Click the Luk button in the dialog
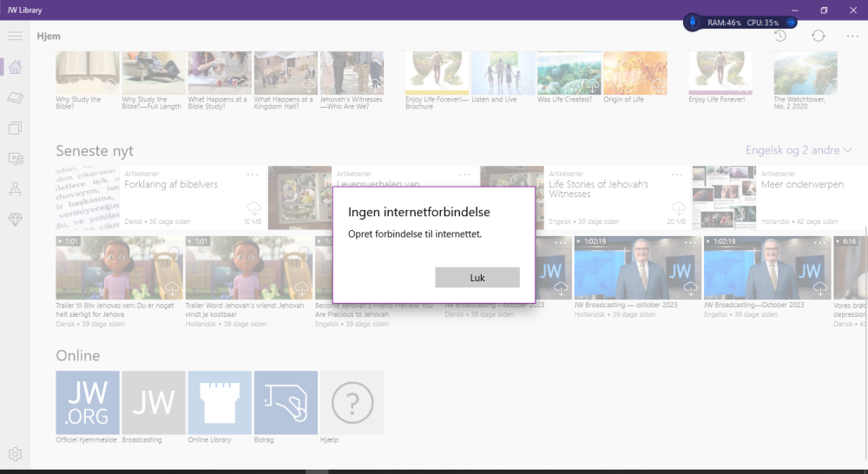This screenshot has height=474, width=868. pos(477,278)
